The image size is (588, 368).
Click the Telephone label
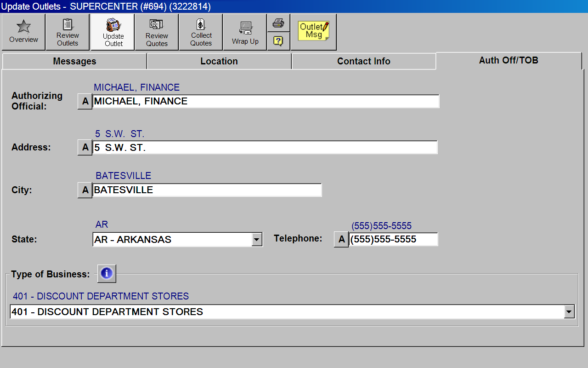(298, 238)
